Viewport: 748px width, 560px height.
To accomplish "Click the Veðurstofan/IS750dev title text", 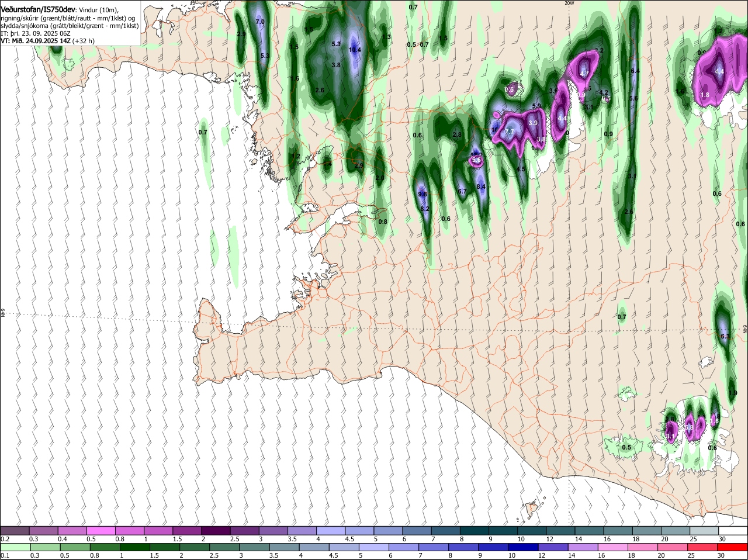I will [38, 9].
